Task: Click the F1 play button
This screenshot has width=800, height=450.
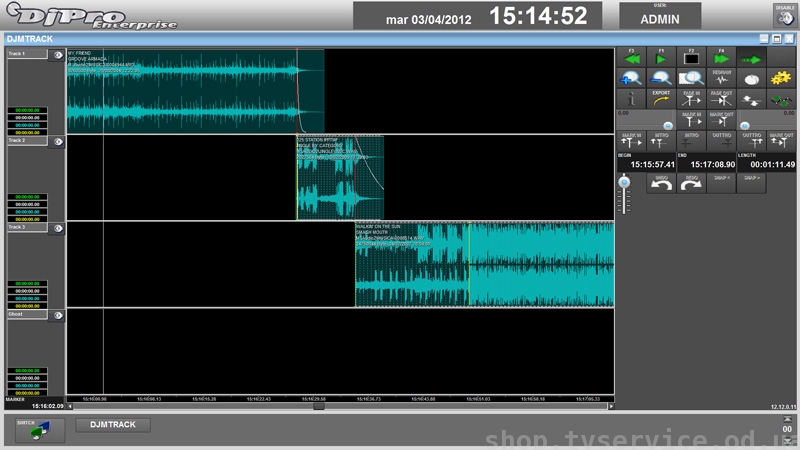Action: pos(660,58)
